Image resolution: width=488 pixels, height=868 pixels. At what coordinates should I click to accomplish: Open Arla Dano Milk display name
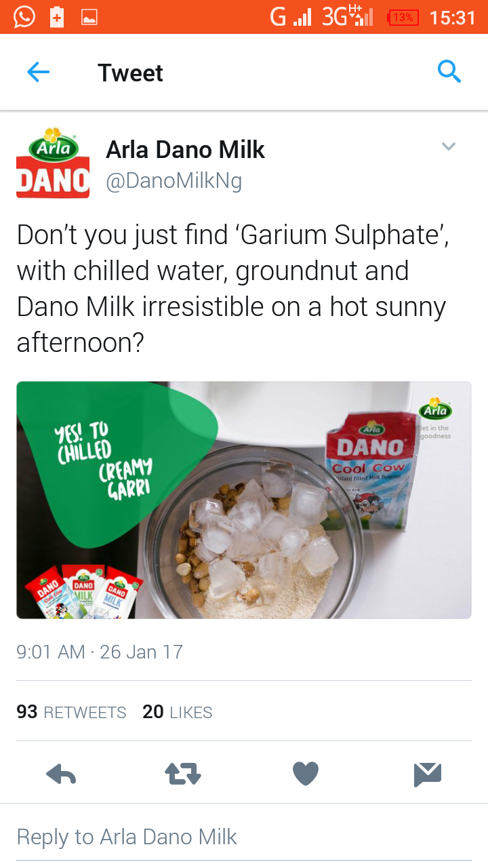pyautogui.click(x=185, y=150)
